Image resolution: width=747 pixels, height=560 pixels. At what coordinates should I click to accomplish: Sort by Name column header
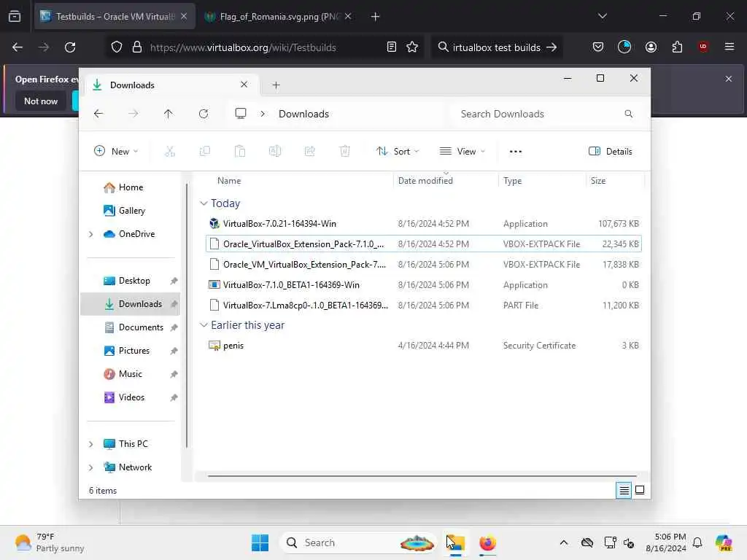coord(229,181)
